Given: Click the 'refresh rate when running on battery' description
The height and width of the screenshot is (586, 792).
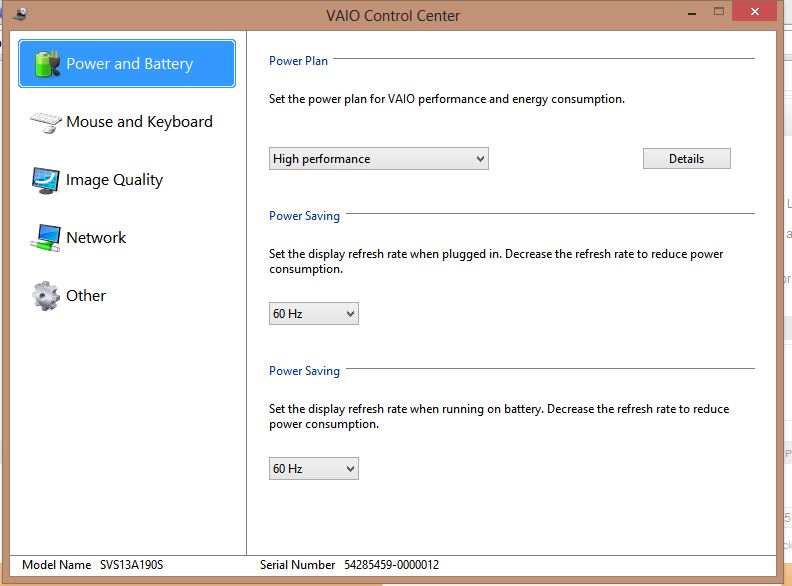Looking at the screenshot, I should (x=499, y=416).
